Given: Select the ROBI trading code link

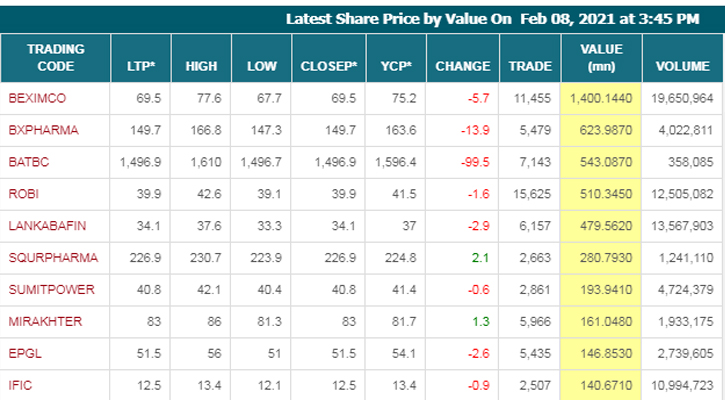Looking at the screenshot, I should pyautogui.click(x=22, y=193).
